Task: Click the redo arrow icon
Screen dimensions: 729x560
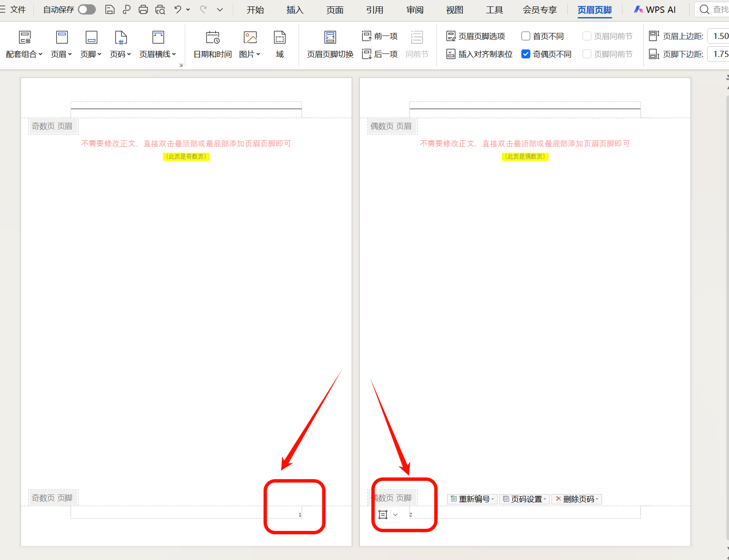Action: click(203, 9)
